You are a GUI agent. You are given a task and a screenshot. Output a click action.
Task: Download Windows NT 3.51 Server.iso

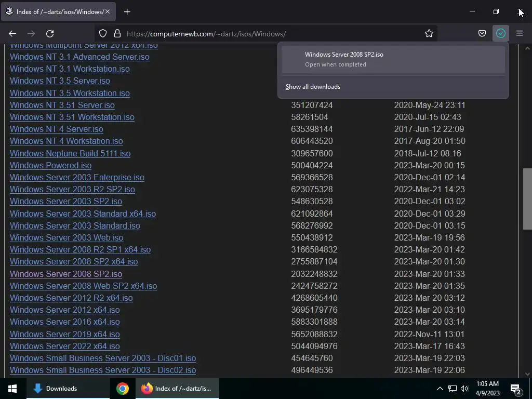[x=62, y=105]
